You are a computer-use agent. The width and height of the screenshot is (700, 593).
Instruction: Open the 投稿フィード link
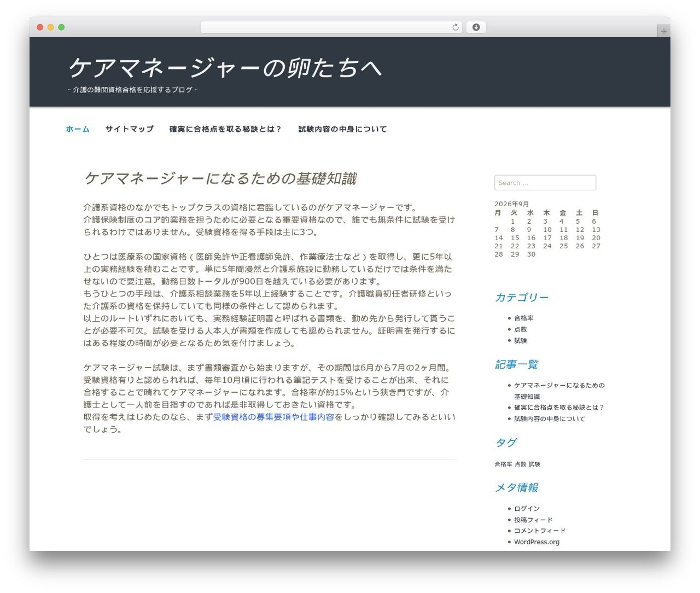[x=534, y=520]
